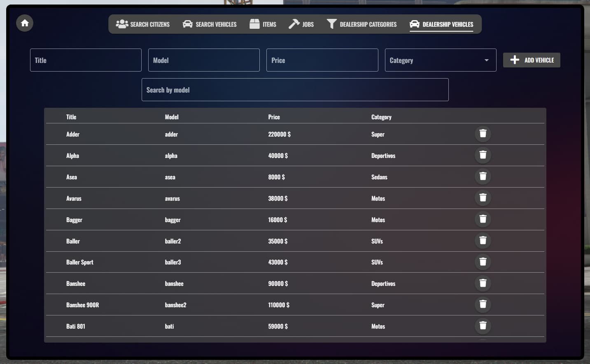Expand the Category dropdown
The width and height of the screenshot is (590, 364).
(441, 60)
